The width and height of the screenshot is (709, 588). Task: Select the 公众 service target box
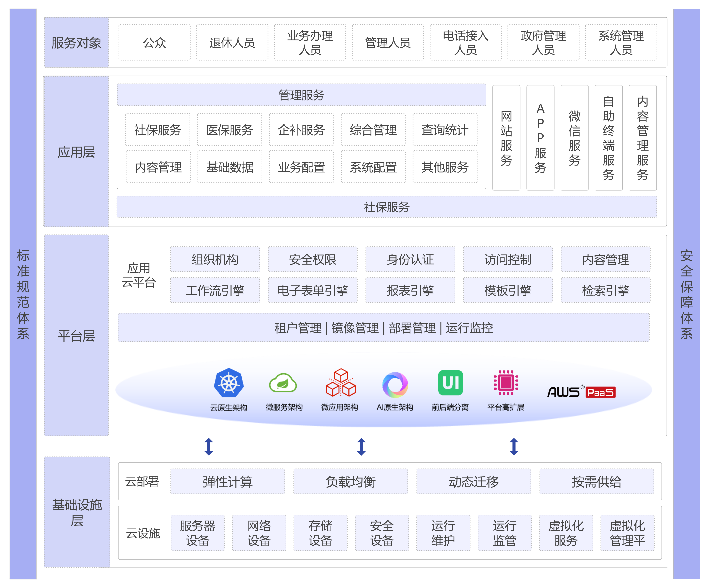point(155,43)
